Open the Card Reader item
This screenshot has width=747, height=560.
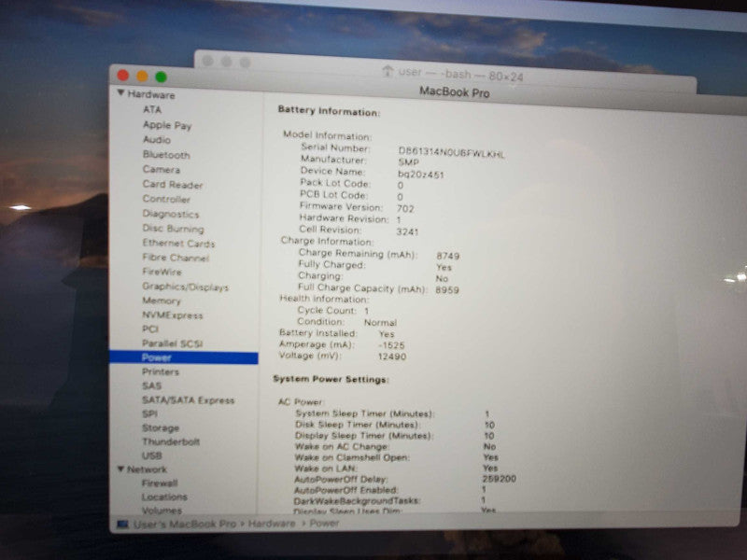(x=173, y=185)
